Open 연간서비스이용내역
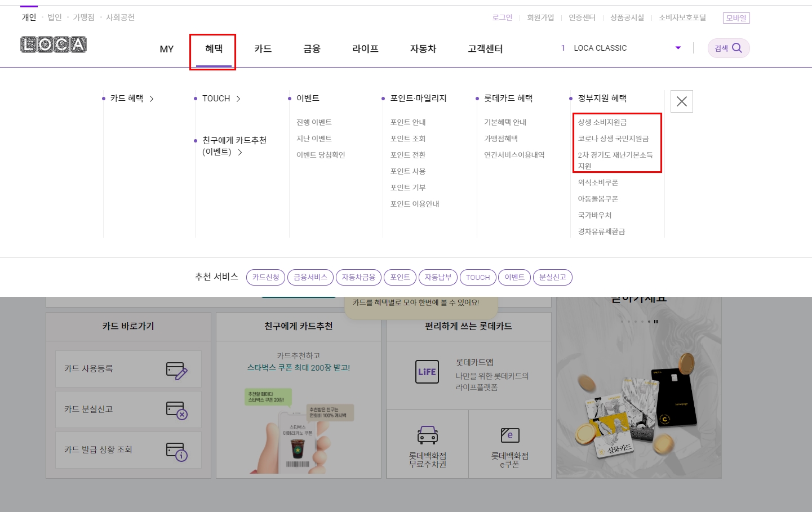Image resolution: width=812 pixels, height=512 pixels. pos(514,155)
